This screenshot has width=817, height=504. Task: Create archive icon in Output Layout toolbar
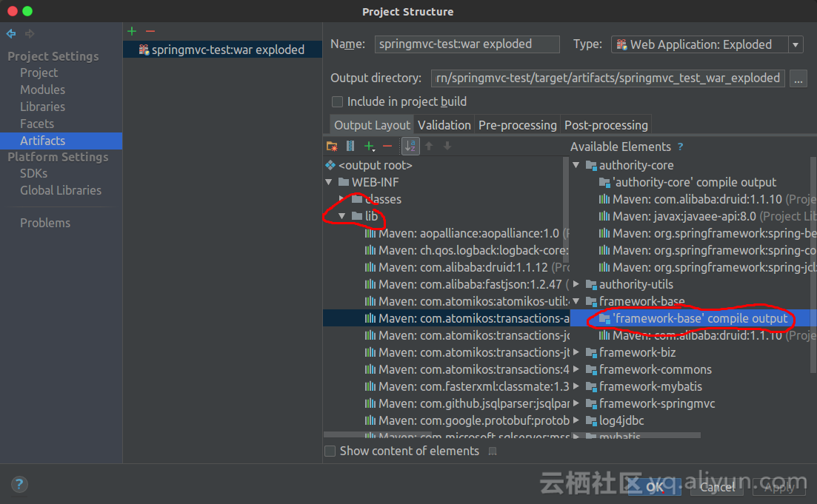pos(350,147)
